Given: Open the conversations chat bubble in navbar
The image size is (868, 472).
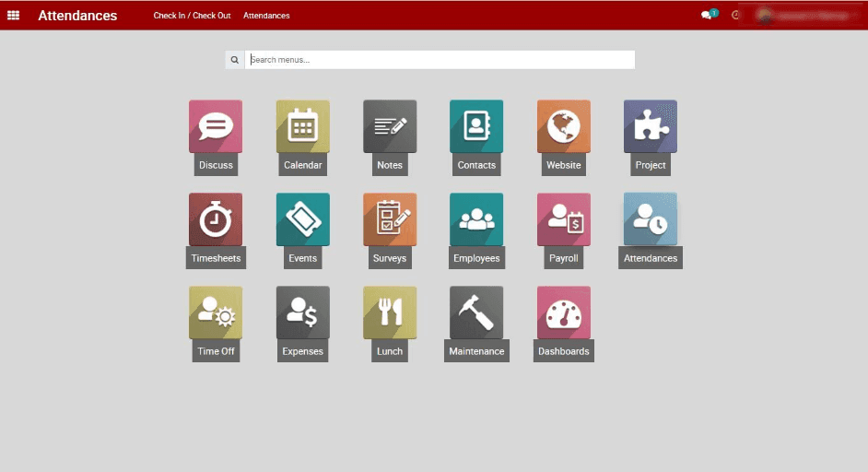Looking at the screenshot, I should pyautogui.click(x=708, y=16).
